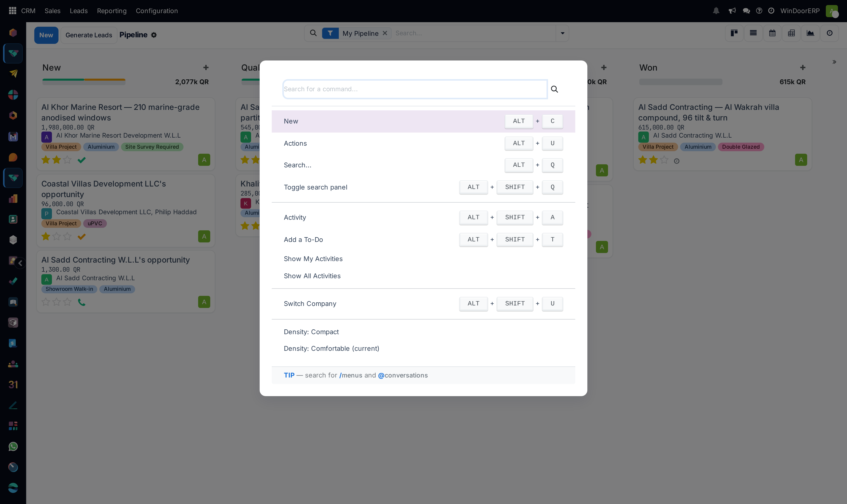Click the megaphone announcements icon
This screenshot has height=504, width=847.
pos(732,11)
